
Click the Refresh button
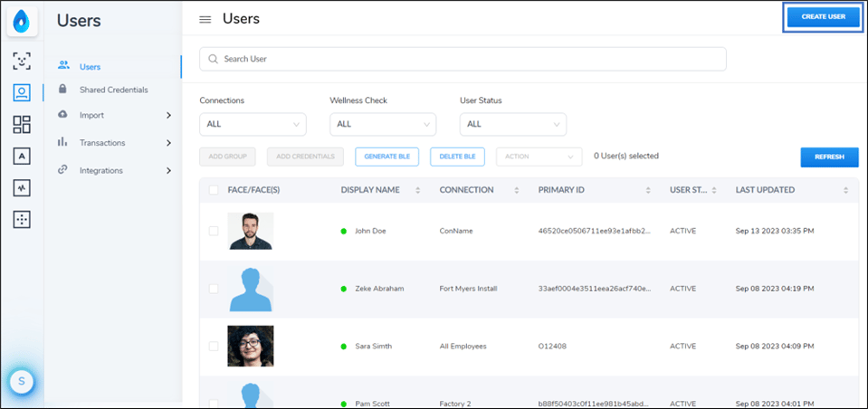(x=829, y=157)
